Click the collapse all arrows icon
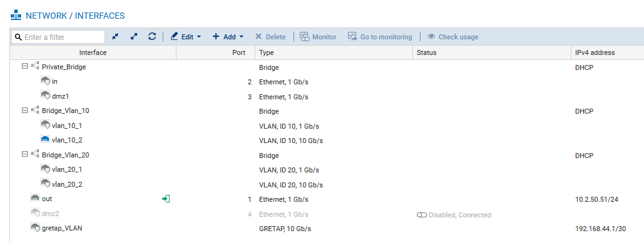 coord(115,36)
